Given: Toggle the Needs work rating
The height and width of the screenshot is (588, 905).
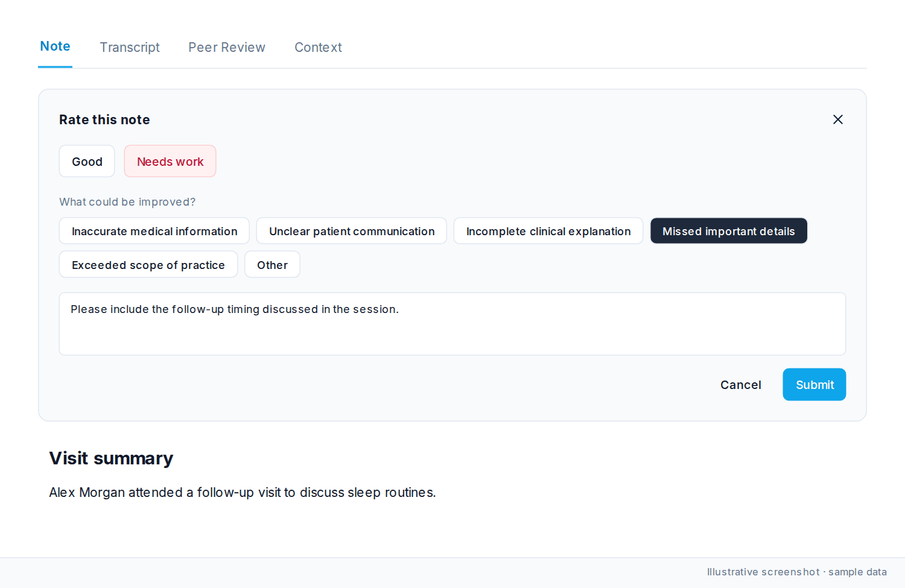Looking at the screenshot, I should pyautogui.click(x=170, y=162).
